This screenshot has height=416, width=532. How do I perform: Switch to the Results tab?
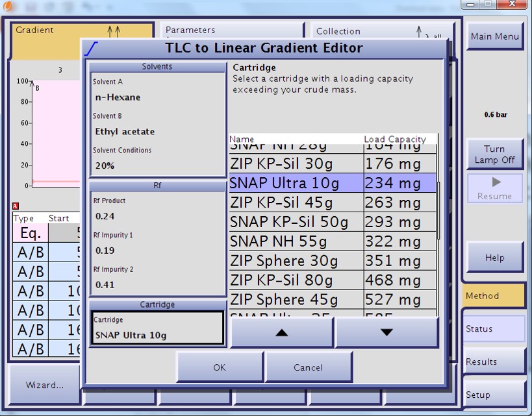pyautogui.click(x=494, y=361)
